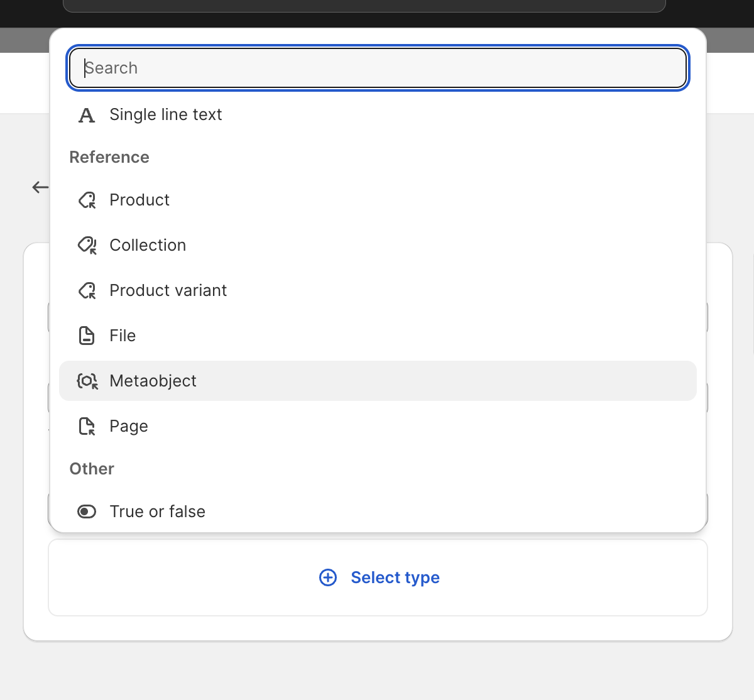
Task: Choose the File reference option
Action: 378,336
